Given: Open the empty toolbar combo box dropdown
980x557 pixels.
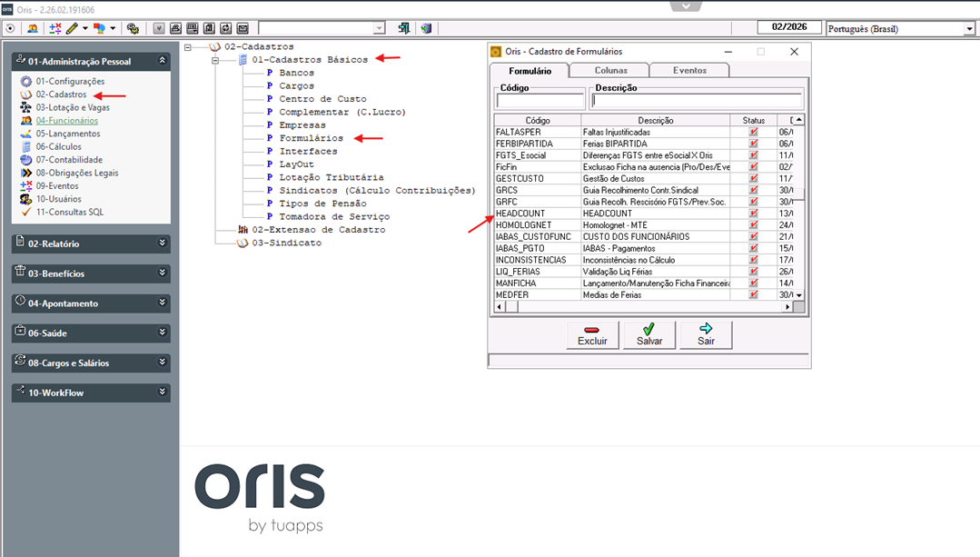Looking at the screenshot, I should tap(379, 28).
